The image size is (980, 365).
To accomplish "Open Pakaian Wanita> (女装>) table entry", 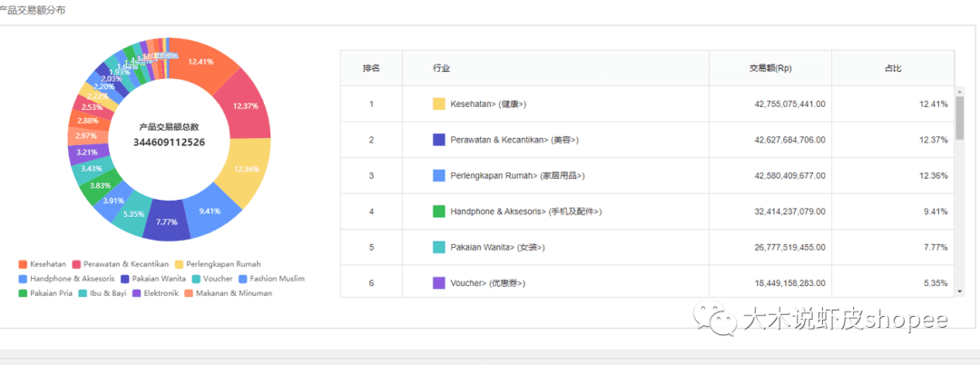I will pos(498,248).
